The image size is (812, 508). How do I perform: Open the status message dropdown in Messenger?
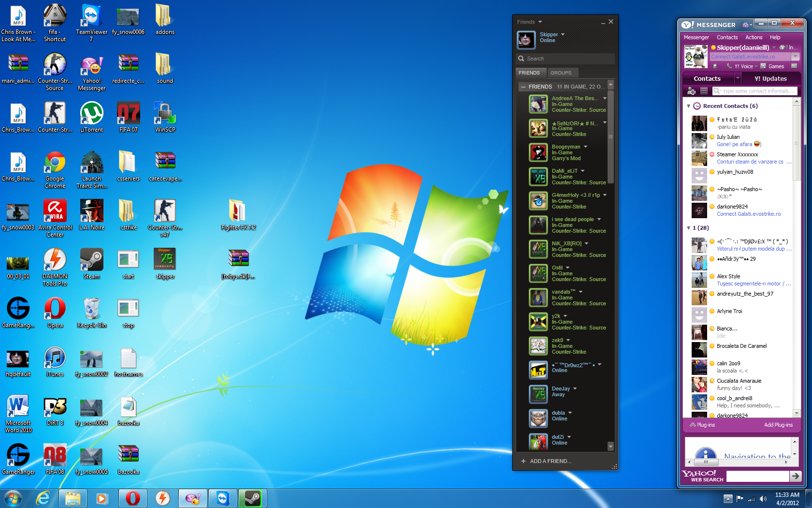tap(795, 57)
